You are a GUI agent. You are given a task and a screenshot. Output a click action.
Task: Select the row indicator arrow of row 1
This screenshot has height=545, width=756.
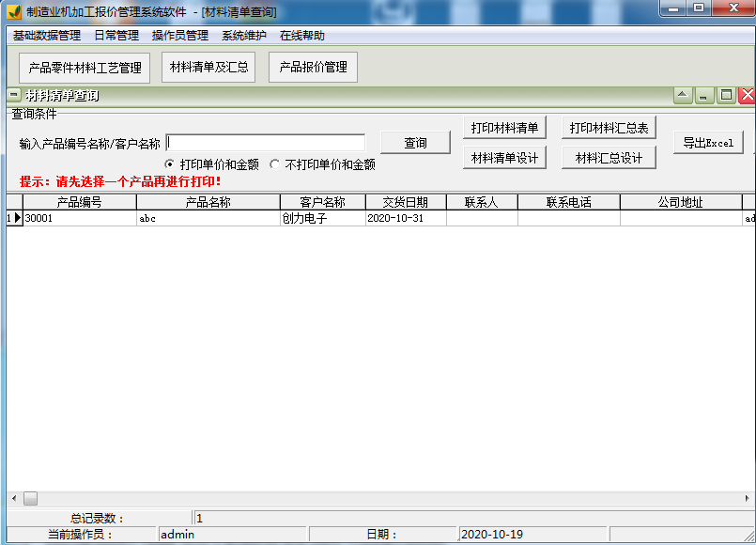[17, 218]
